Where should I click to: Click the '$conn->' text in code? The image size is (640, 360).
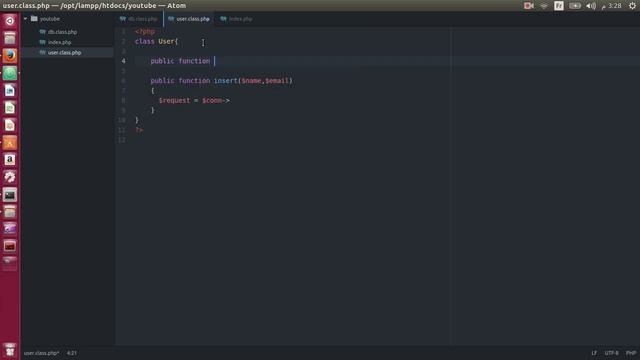pos(216,100)
